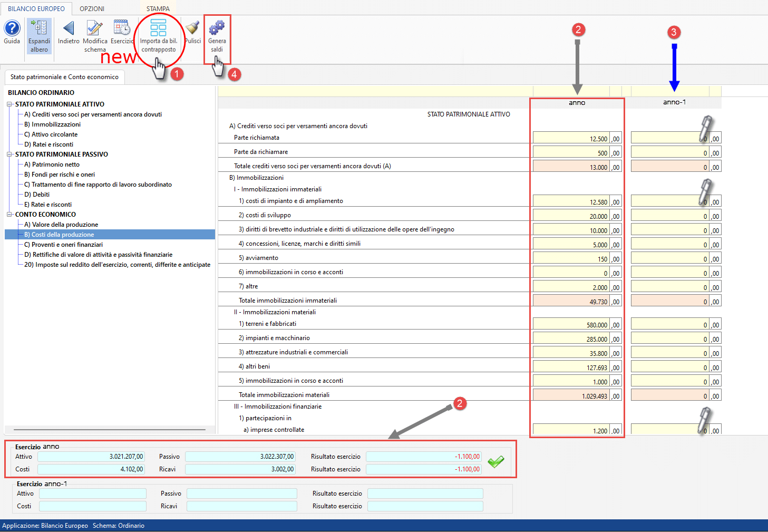The image size is (768, 532).
Task: Open the OPZIONI ribbon tab
Action: tap(92, 8)
